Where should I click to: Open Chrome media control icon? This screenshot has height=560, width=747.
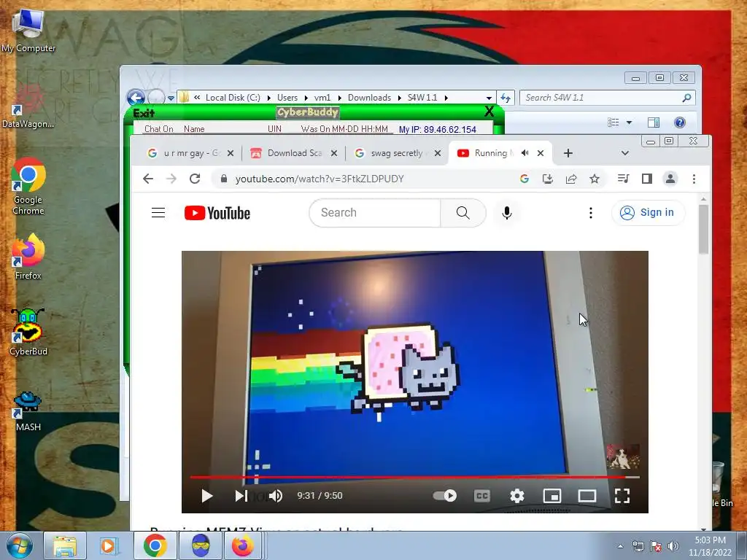(623, 179)
